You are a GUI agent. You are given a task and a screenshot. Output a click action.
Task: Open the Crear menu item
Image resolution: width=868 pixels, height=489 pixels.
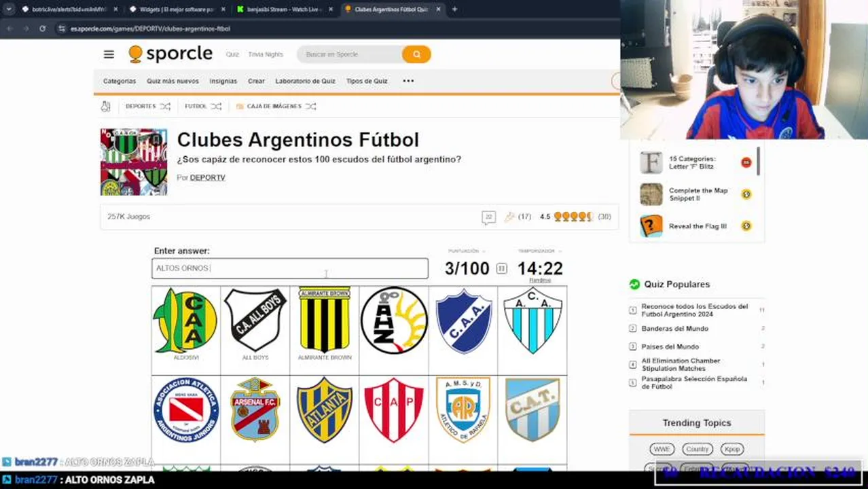[x=256, y=81]
